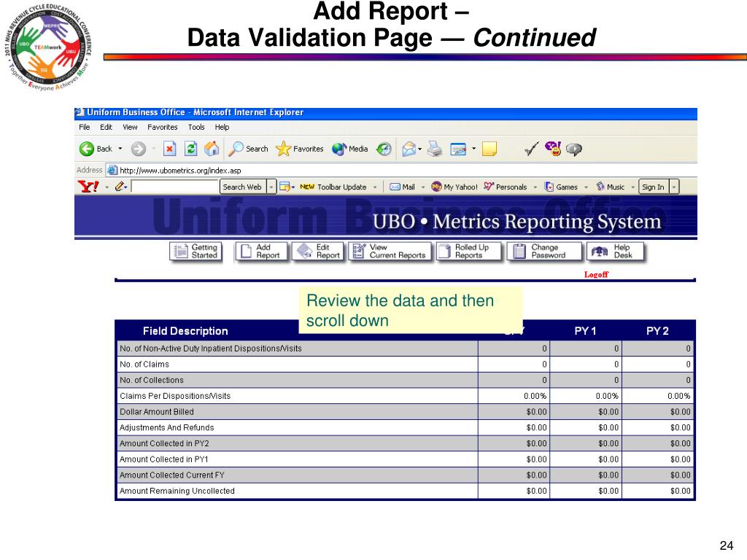
Task: Click the checkmark toolbar icon
Action: pos(531,149)
